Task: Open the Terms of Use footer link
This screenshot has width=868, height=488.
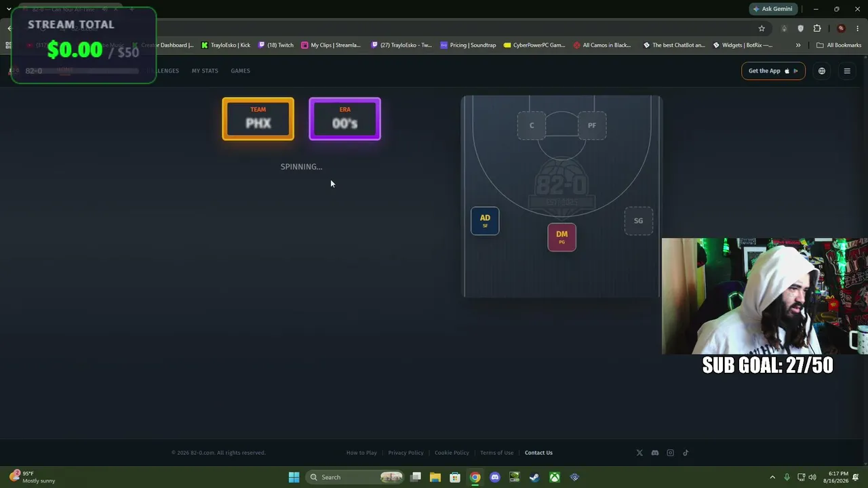Action: click(496, 453)
